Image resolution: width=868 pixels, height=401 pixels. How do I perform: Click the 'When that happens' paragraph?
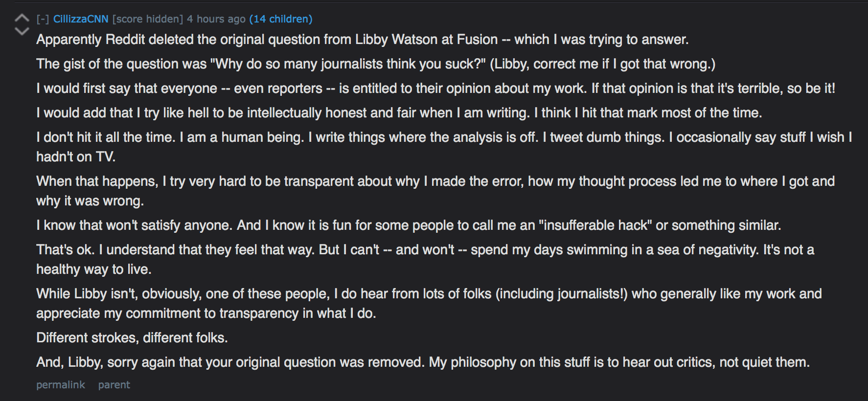pos(435,191)
